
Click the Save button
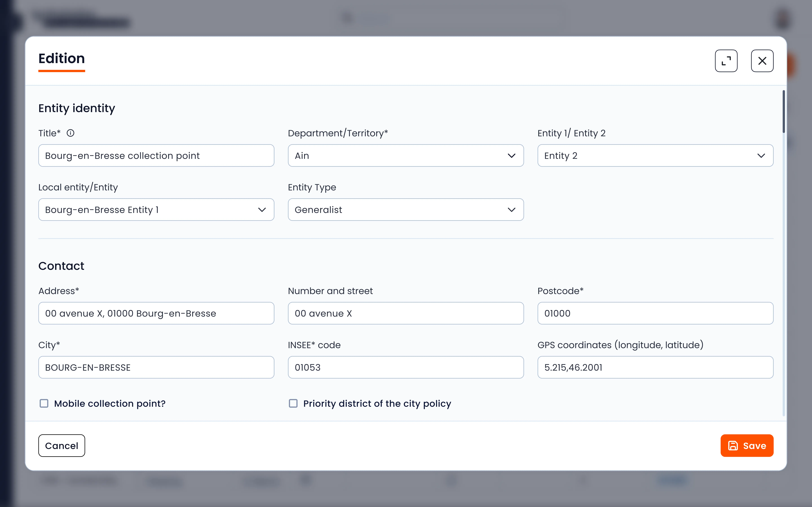point(747,446)
